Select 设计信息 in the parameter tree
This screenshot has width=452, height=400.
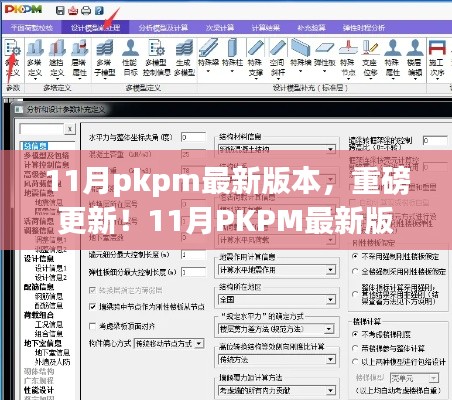[x=39, y=258]
